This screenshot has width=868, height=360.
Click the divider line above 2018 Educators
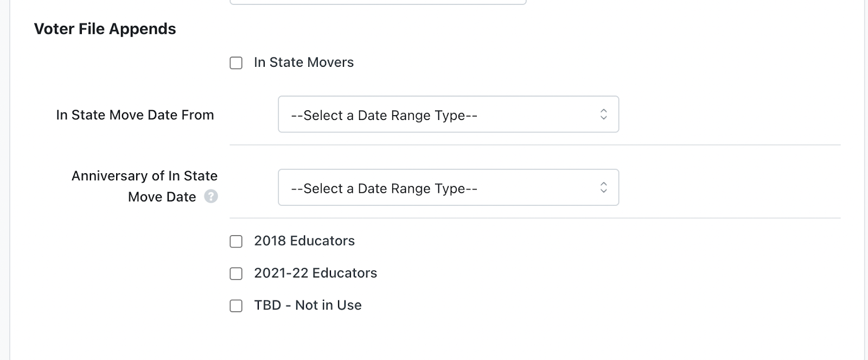535,218
